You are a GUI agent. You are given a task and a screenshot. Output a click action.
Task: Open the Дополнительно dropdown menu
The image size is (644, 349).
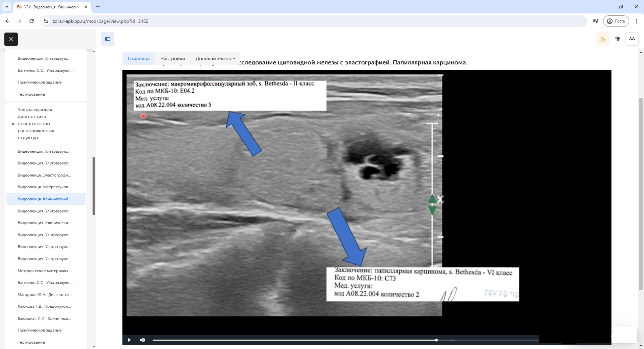(215, 58)
